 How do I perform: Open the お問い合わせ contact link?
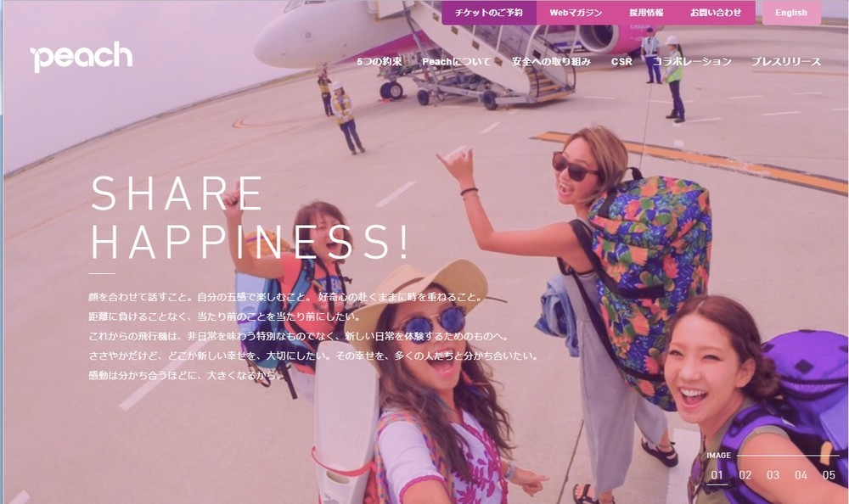[715, 13]
